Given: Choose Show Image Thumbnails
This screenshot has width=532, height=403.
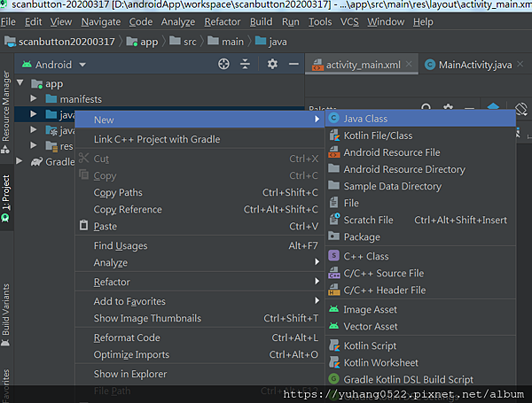Looking at the screenshot, I should pyautogui.click(x=199, y=318).
